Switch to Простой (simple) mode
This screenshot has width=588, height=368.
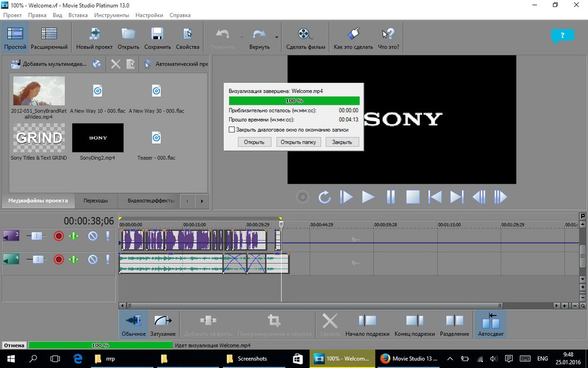[15, 37]
